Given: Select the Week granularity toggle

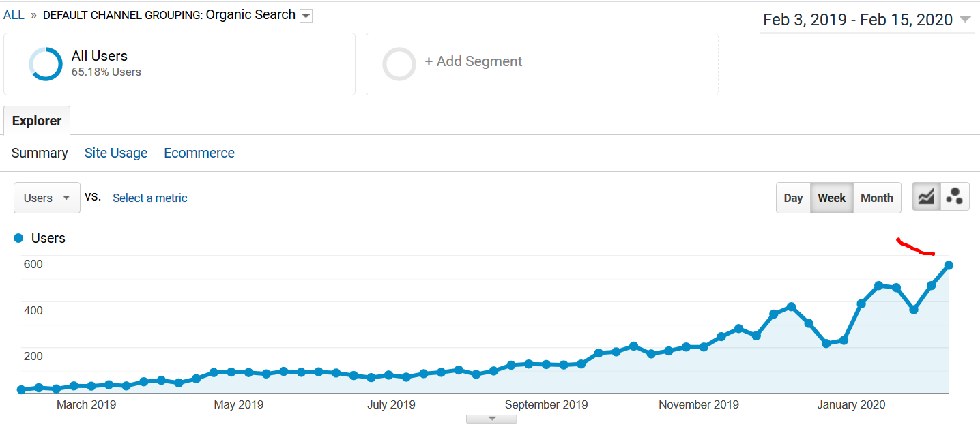Looking at the screenshot, I should (832, 198).
